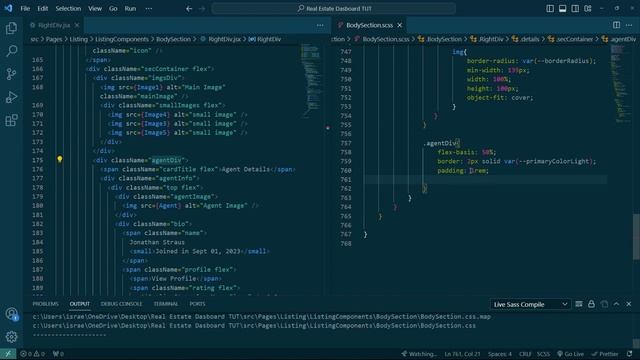Open the Explorer view
This screenshot has width=640, height=360.
(11, 28)
